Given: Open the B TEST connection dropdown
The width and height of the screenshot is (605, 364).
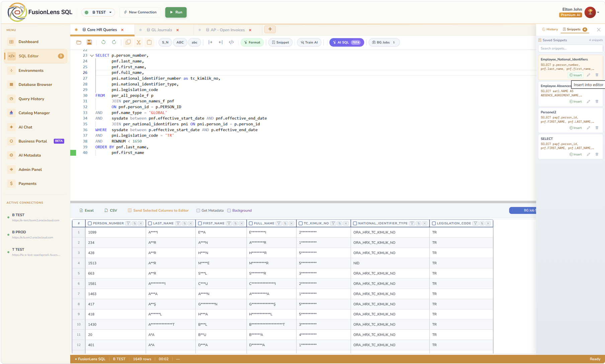Looking at the screenshot, I should click(x=98, y=12).
